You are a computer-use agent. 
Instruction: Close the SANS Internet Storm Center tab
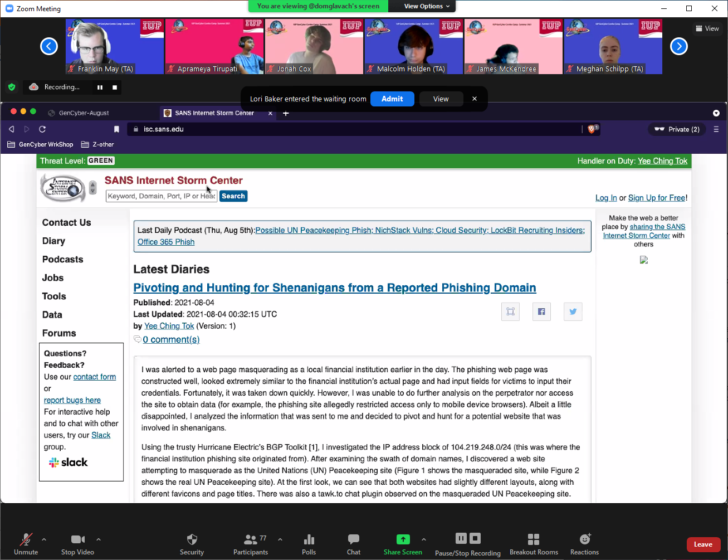tap(271, 113)
